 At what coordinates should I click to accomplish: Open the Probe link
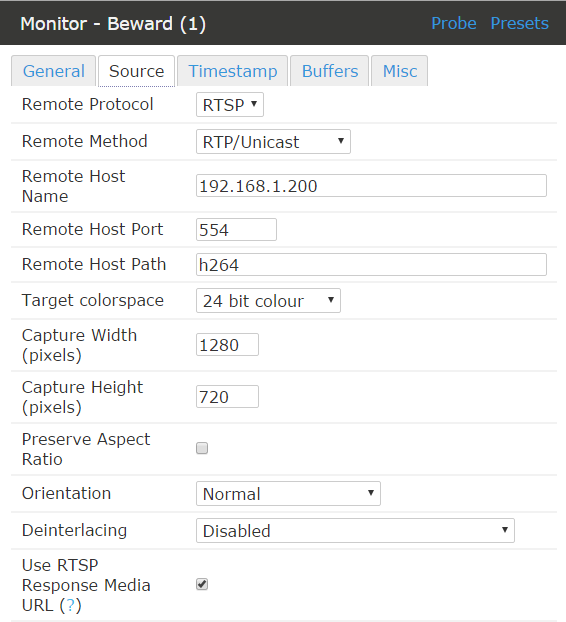pos(453,23)
